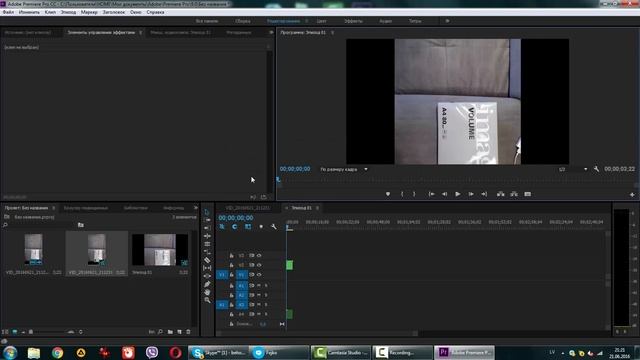Open the Клип menu
640x360 pixels.
click(x=50, y=12)
